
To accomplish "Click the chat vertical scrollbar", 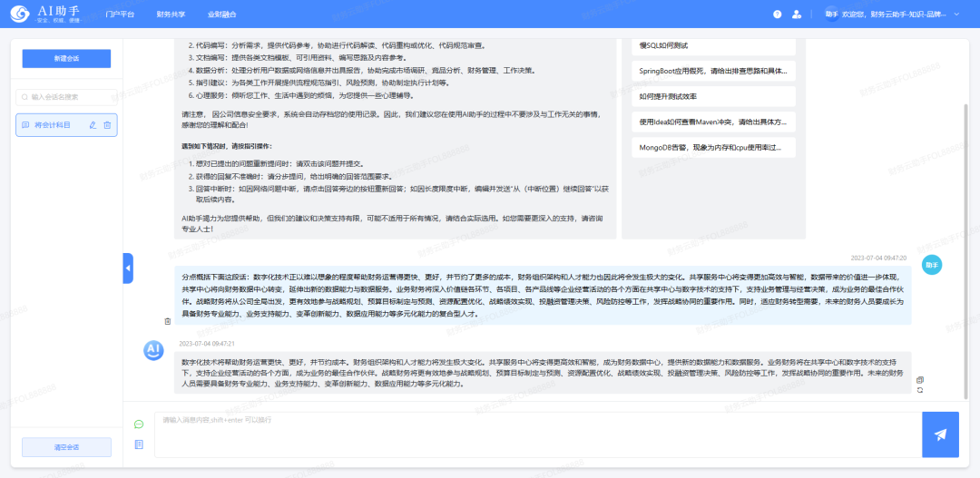I will coord(967,250).
